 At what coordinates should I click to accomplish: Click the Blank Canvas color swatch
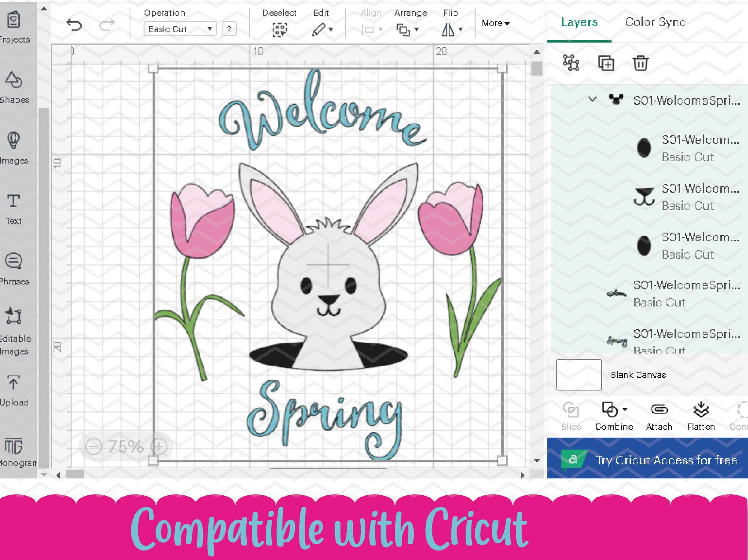[579, 375]
